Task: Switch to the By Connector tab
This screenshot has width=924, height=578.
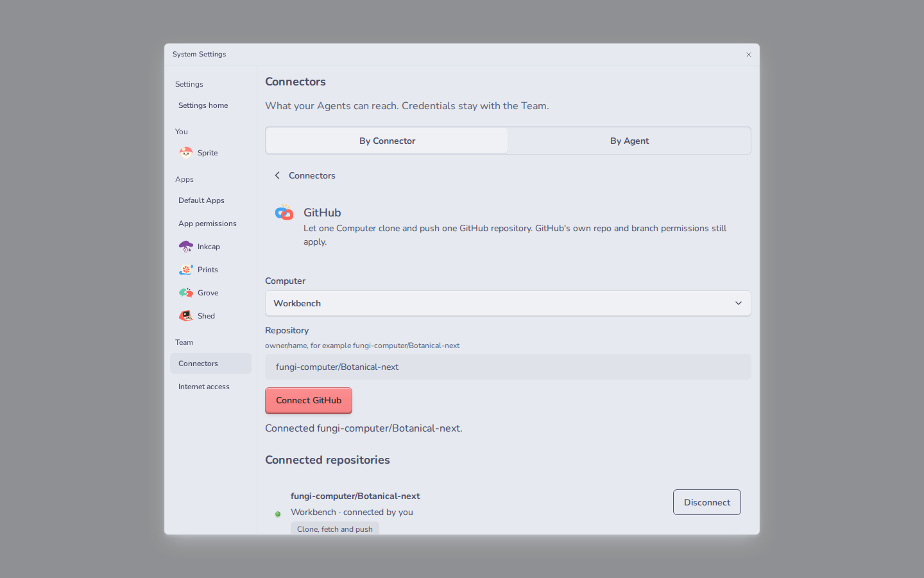Action: pos(387,141)
